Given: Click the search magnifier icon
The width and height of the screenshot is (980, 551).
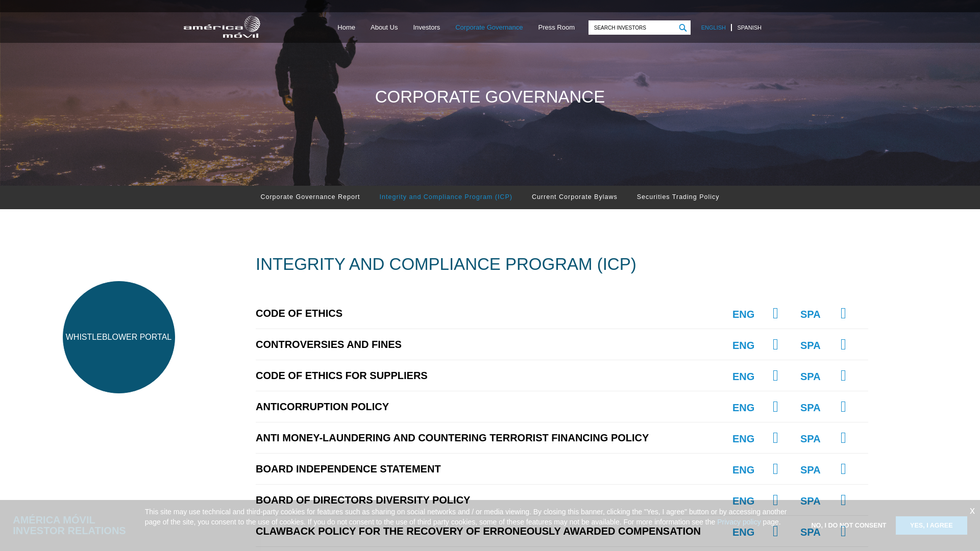Looking at the screenshot, I should coord(682,28).
